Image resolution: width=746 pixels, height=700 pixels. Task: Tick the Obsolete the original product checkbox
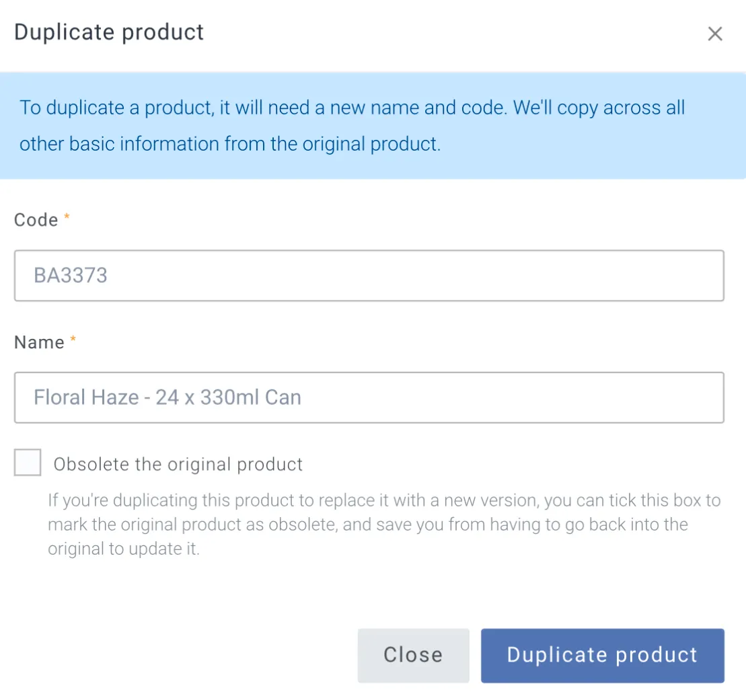tap(28, 463)
